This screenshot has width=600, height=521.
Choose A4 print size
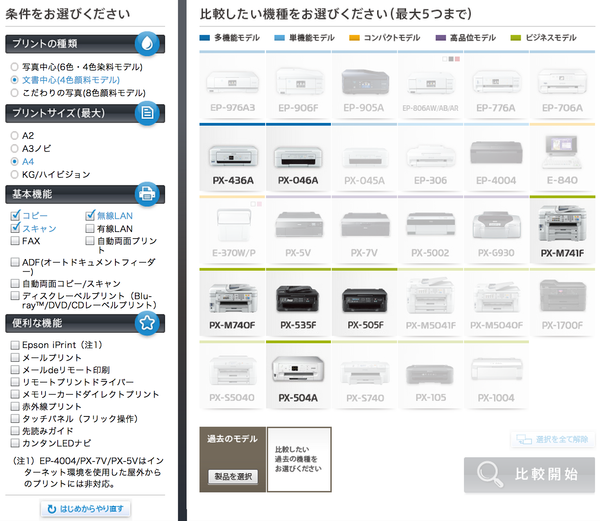(x=14, y=161)
